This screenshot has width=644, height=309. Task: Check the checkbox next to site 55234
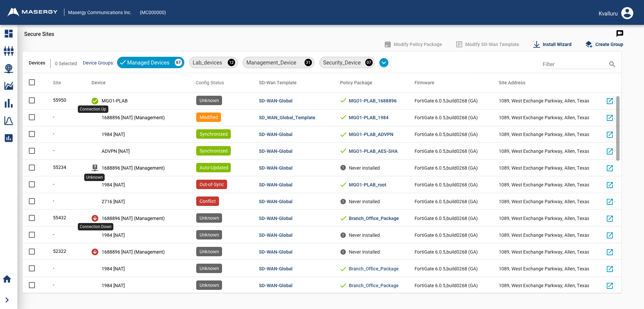point(32,168)
